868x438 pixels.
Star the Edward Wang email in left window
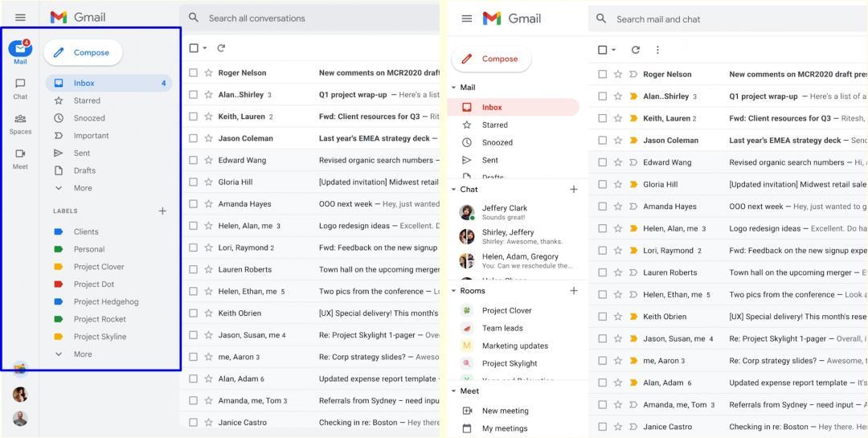pyautogui.click(x=209, y=160)
